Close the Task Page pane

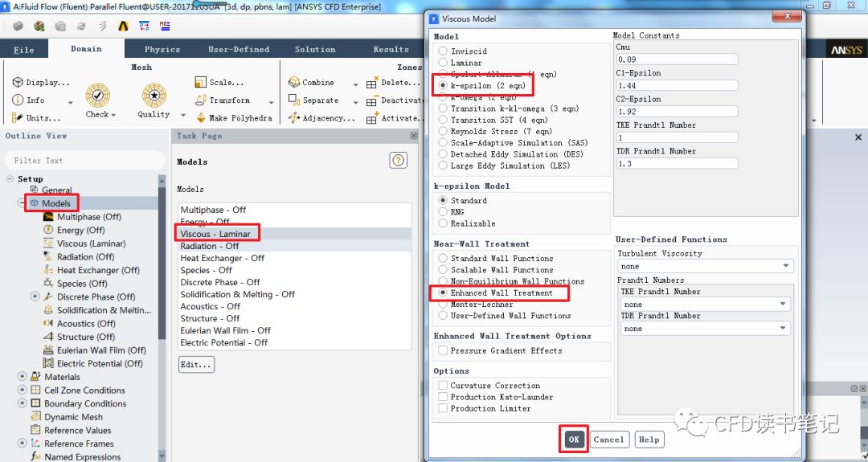(414, 136)
